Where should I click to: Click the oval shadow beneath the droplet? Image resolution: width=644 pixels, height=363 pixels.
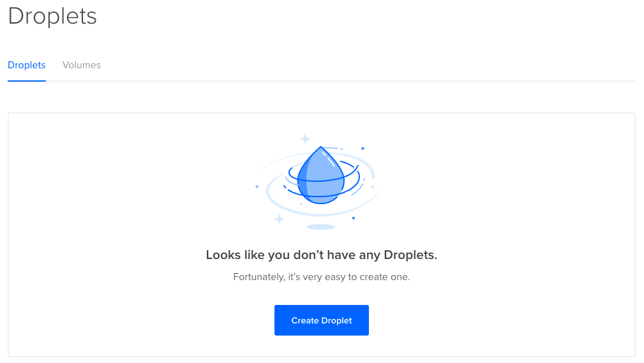coord(321,226)
